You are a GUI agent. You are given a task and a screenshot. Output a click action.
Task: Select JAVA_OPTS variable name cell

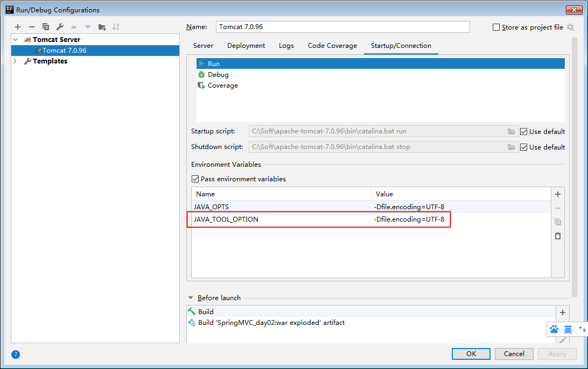(281, 207)
